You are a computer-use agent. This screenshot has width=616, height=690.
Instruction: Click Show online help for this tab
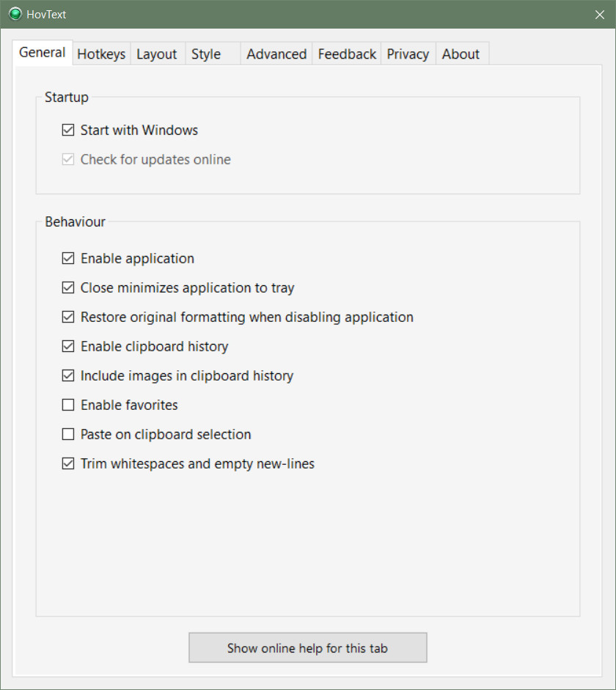tap(307, 647)
